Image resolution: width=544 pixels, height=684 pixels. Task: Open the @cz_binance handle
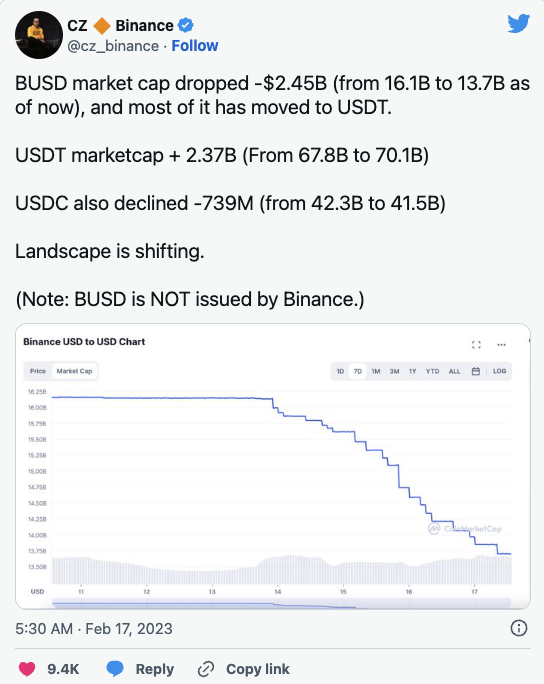click(113, 46)
